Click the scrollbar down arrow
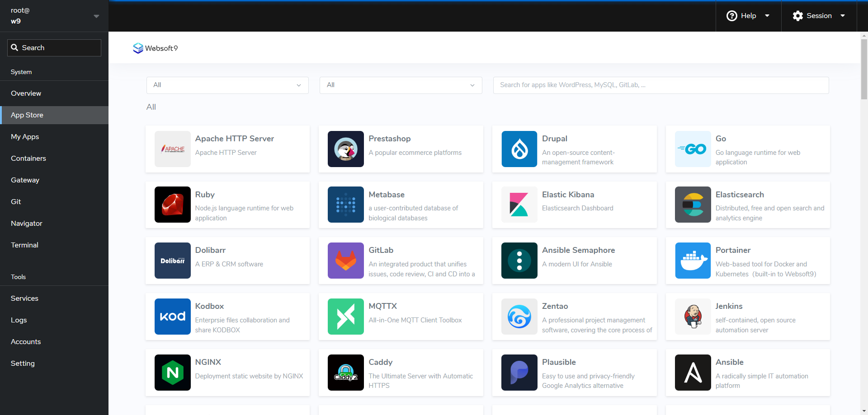This screenshot has width=868, height=415. click(x=864, y=411)
